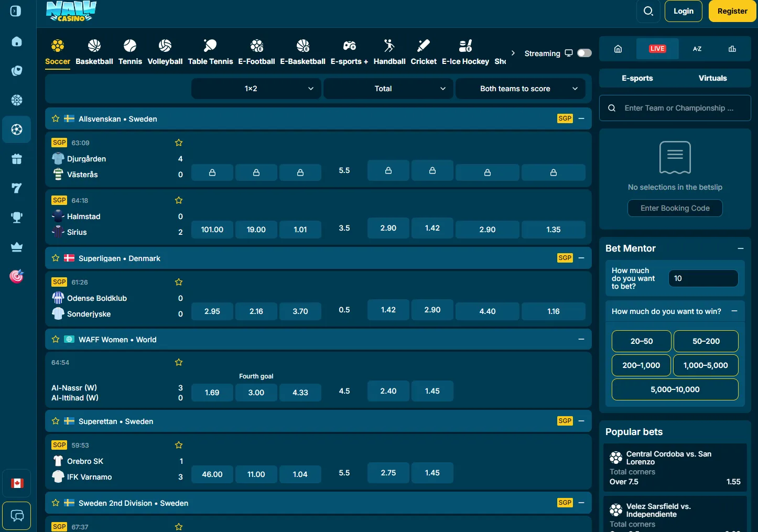Image resolution: width=758 pixels, height=532 pixels.
Task: Open the Total market dropdown
Action: [x=388, y=89]
